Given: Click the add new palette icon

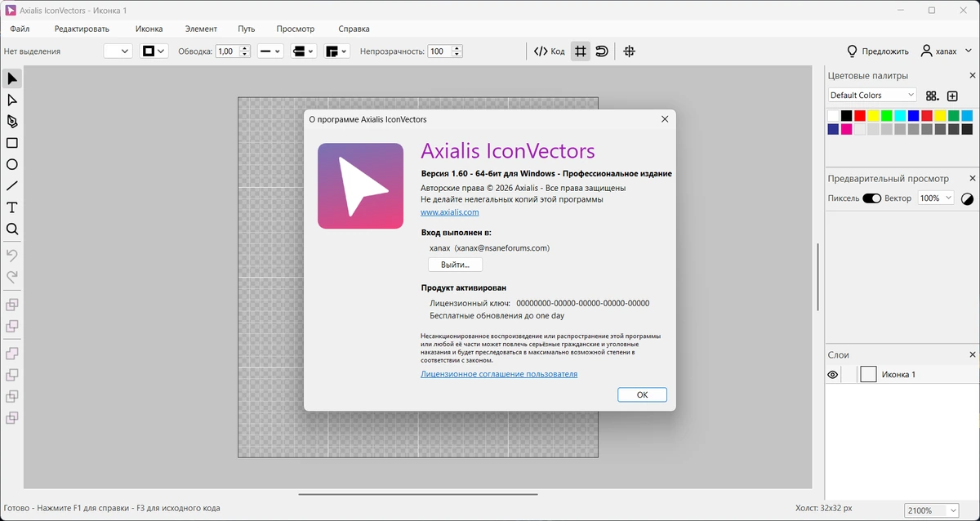Looking at the screenshot, I should [x=952, y=96].
